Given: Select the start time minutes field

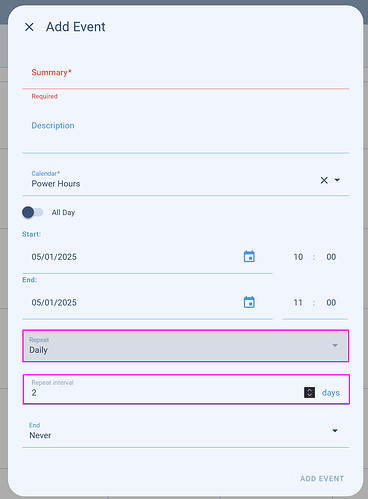Looking at the screenshot, I should click(x=331, y=257).
